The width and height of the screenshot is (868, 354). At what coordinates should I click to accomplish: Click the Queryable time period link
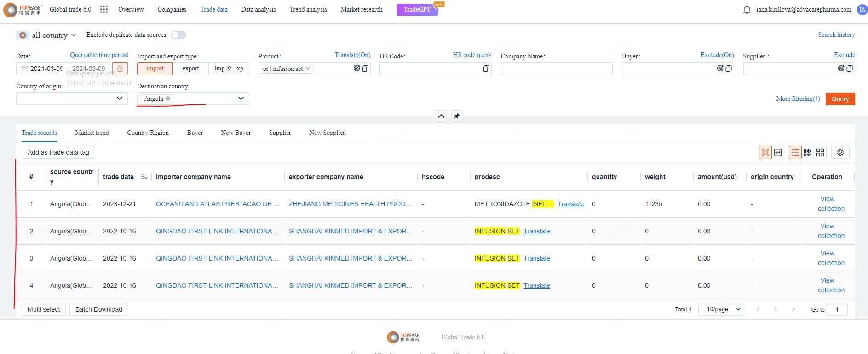point(99,55)
